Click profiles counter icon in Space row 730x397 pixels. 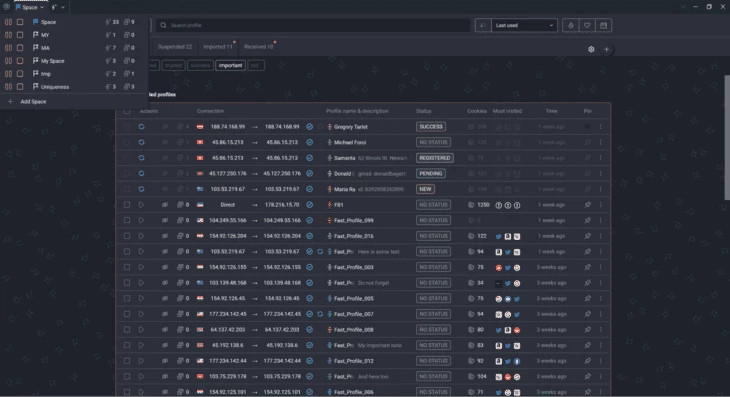[108, 22]
